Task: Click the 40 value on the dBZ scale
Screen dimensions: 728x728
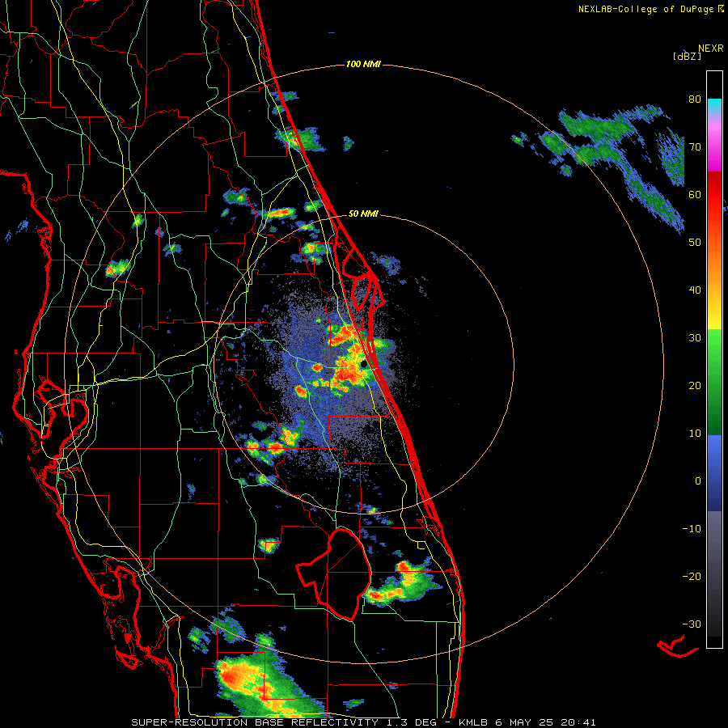Action: click(x=695, y=290)
